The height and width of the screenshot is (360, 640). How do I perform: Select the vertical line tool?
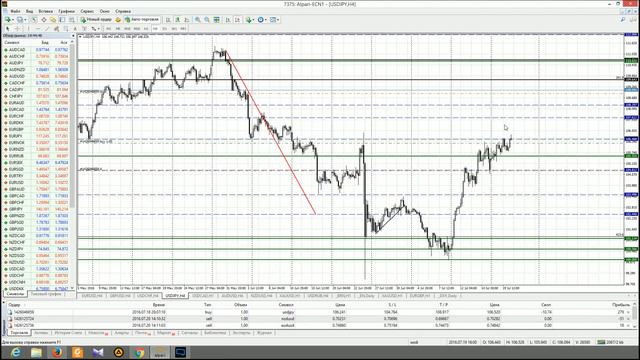pyautogui.click(x=28, y=29)
